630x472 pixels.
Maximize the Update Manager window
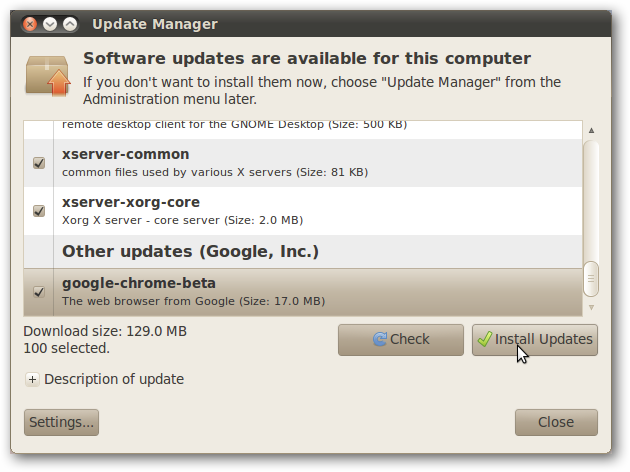[69, 24]
